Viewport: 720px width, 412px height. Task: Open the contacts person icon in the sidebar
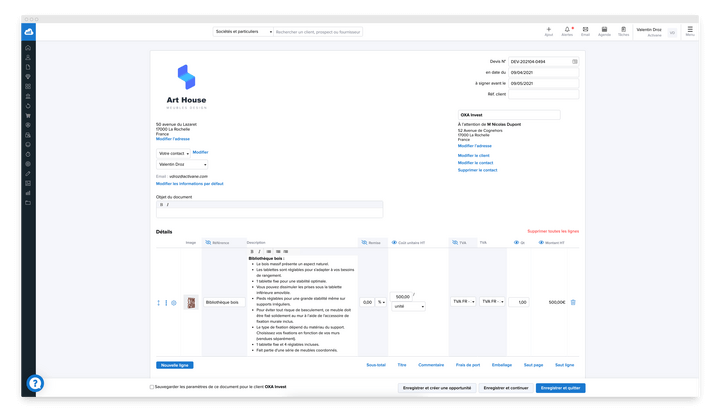(28, 57)
